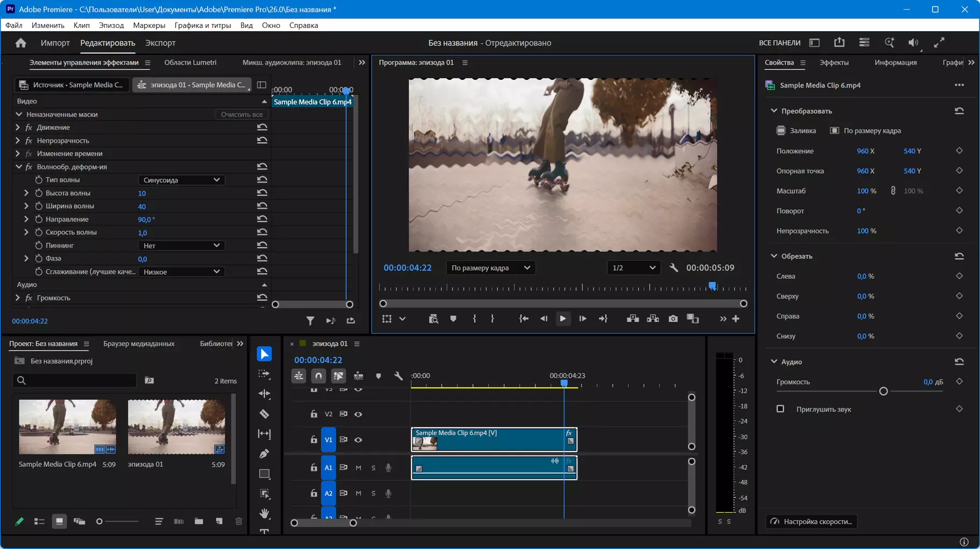The width and height of the screenshot is (980, 549).
Task: Mute the A1 audio track
Action: (x=358, y=468)
